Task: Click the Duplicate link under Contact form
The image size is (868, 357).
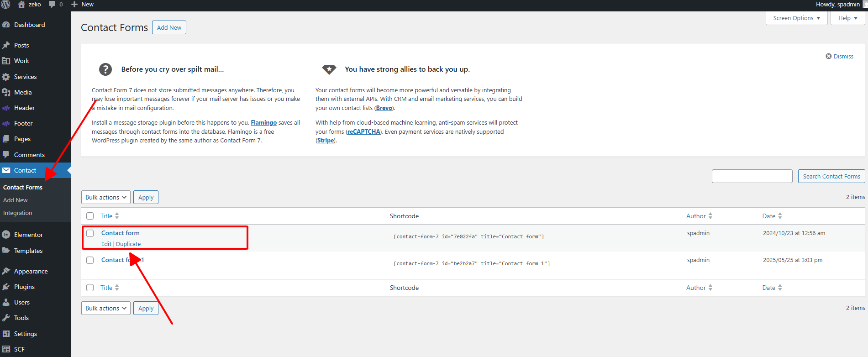Action: (128, 244)
